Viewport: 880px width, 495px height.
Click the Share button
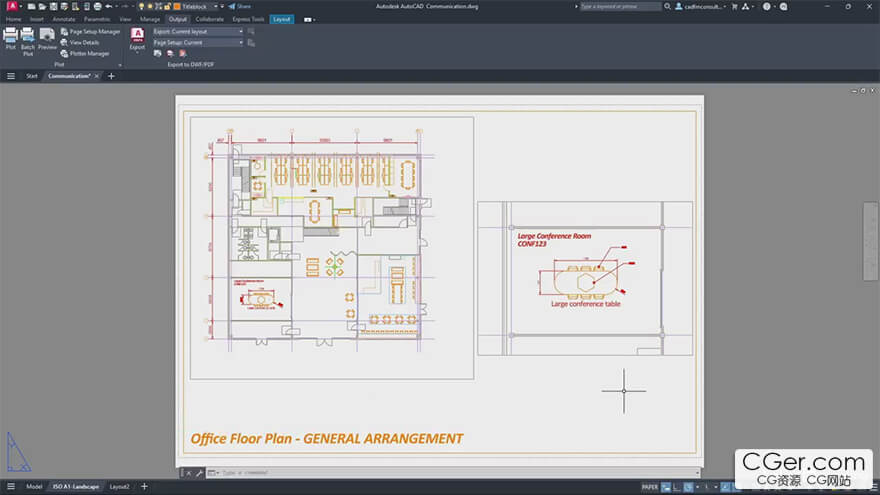pos(240,7)
